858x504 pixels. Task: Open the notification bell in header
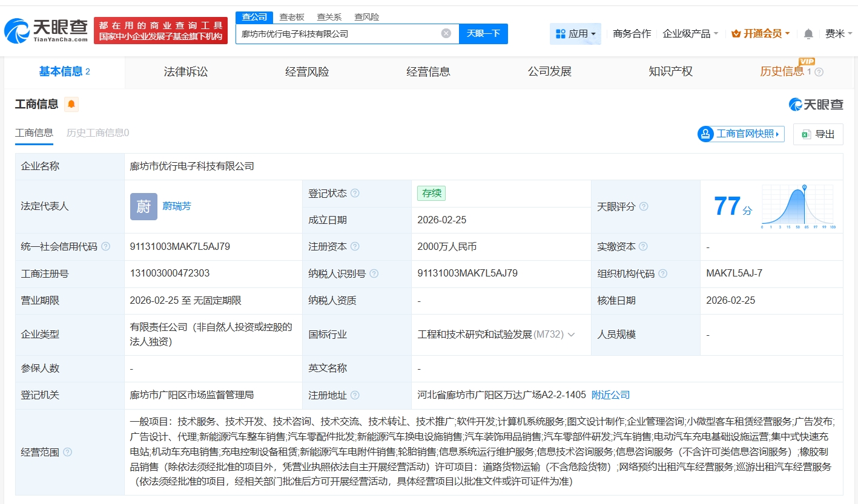pos(808,34)
